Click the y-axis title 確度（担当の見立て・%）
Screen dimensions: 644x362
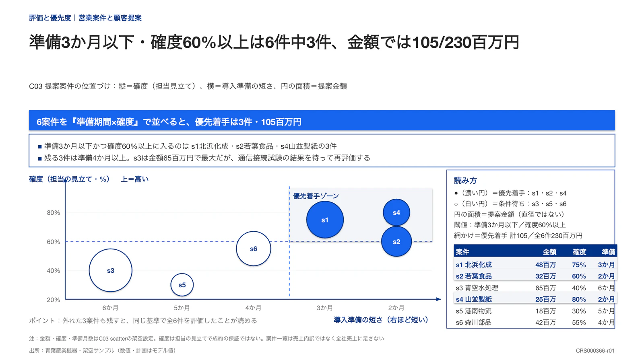tap(69, 179)
